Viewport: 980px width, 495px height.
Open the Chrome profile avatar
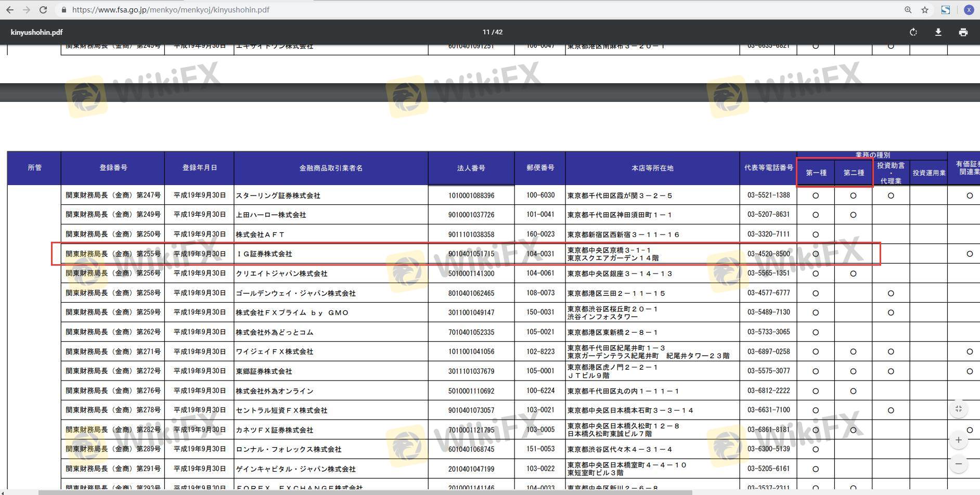pyautogui.click(x=969, y=10)
